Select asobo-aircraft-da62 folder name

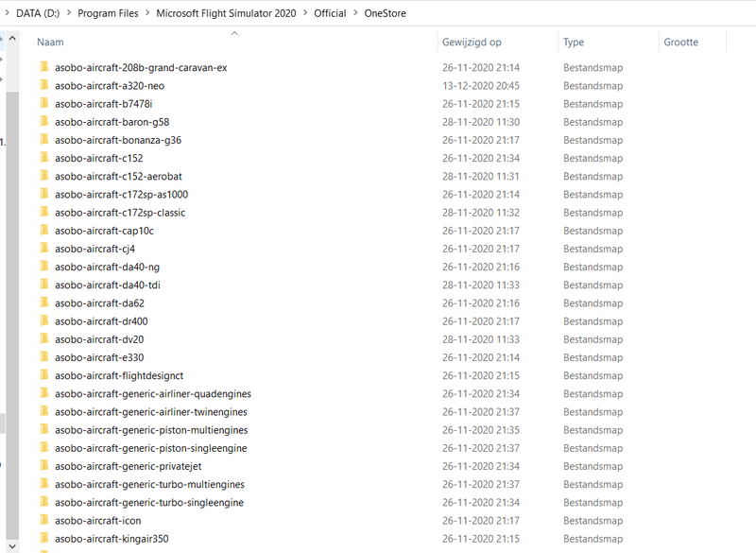pyautogui.click(x=99, y=302)
